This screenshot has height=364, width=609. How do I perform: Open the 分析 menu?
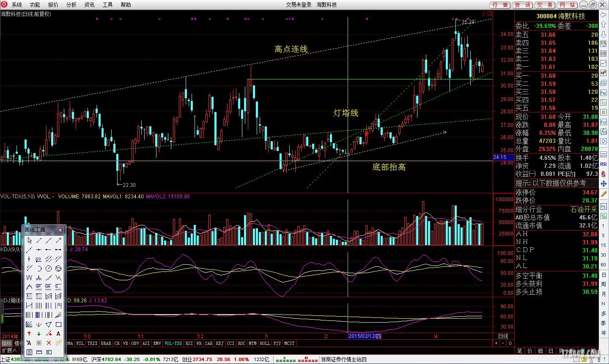[x=71, y=5]
